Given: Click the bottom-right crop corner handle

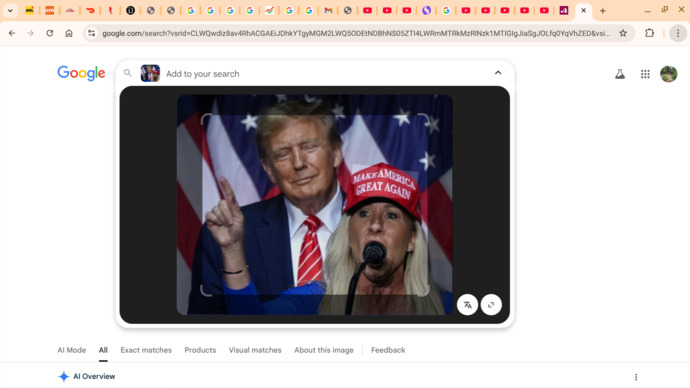Looking at the screenshot, I should pos(424,291).
